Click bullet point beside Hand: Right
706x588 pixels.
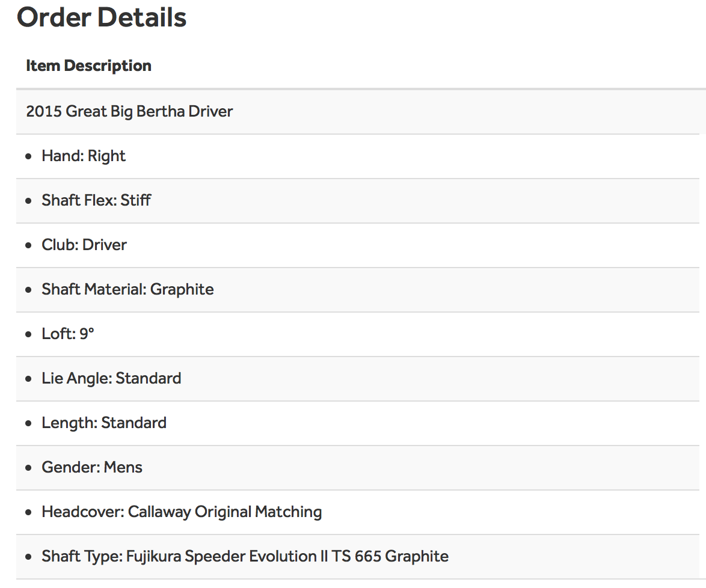[x=29, y=156]
